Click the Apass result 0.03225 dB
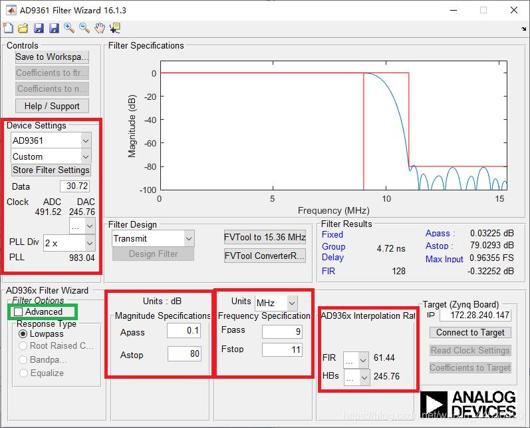Viewport: 530px width, 428px height. (x=492, y=233)
